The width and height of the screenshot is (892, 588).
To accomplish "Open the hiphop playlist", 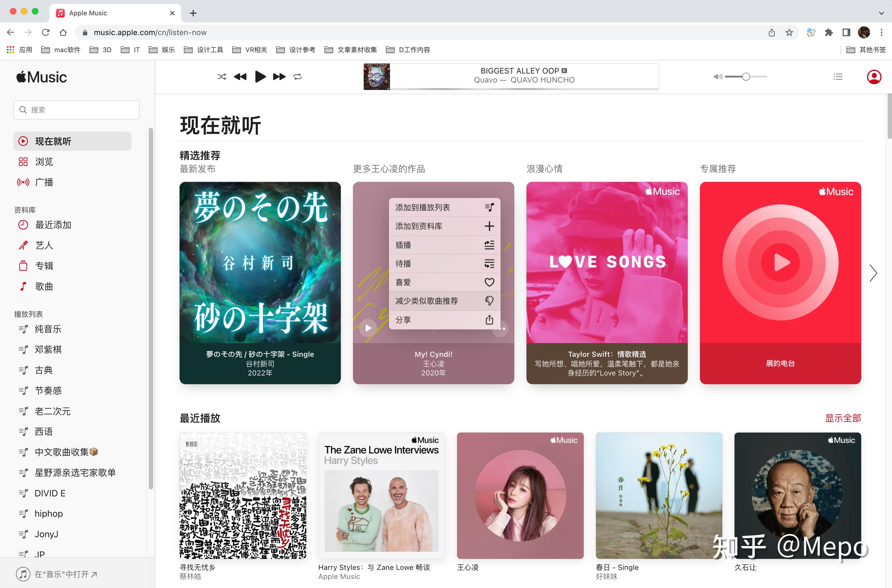I will [x=72, y=514].
